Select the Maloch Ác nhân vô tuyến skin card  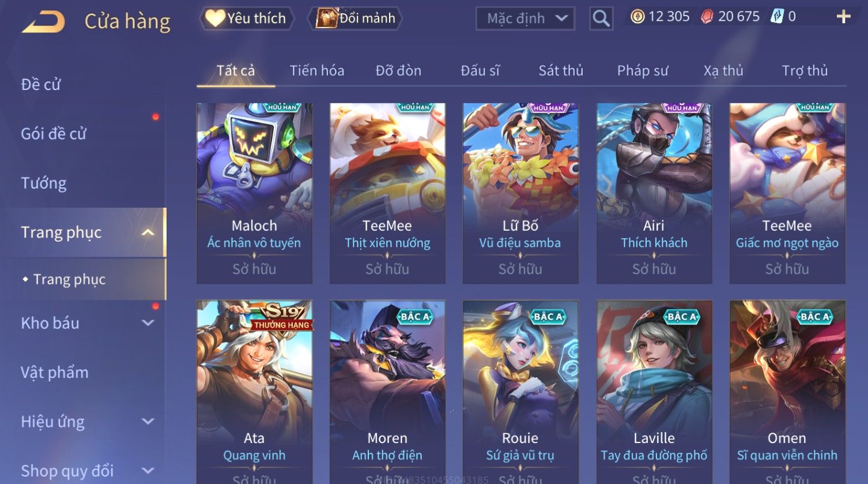click(x=254, y=193)
